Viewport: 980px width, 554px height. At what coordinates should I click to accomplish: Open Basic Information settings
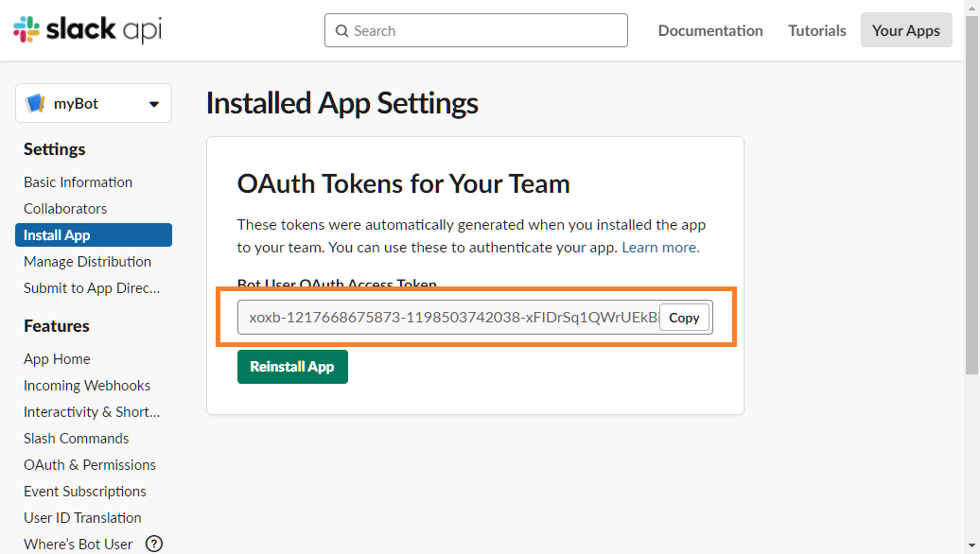[78, 182]
